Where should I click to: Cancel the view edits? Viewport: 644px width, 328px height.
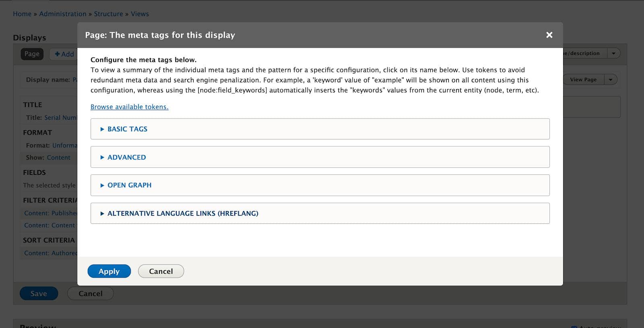coord(90,293)
